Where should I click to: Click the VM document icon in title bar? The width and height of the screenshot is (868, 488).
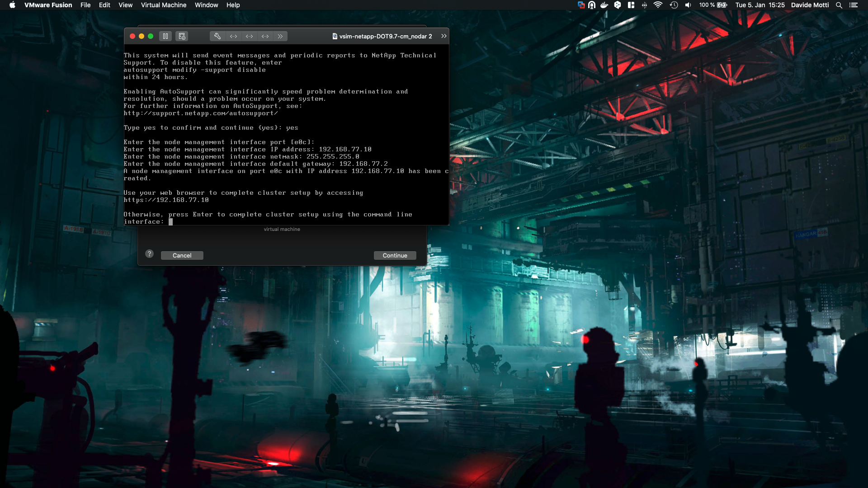click(x=335, y=36)
